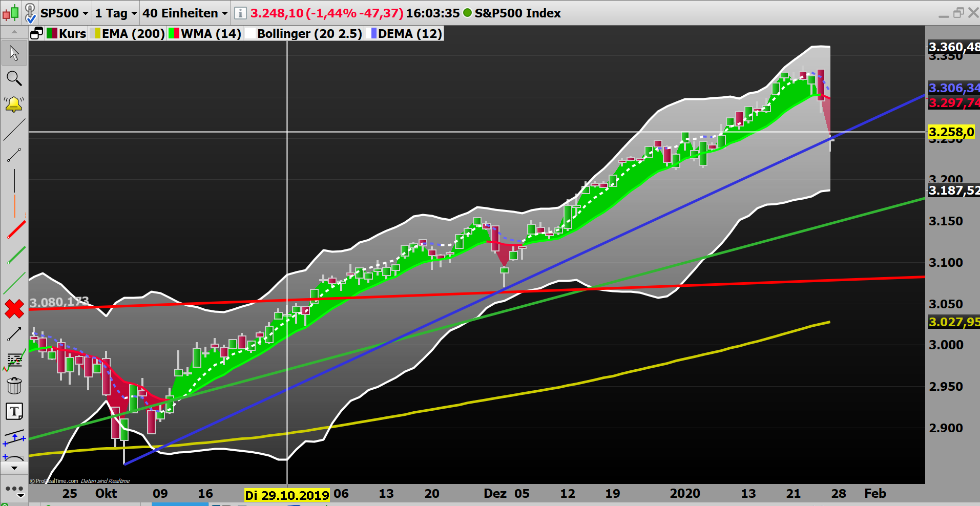Activate the zoom magnifier tool
This screenshot has width=980, height=506.
tap(14, 78)
